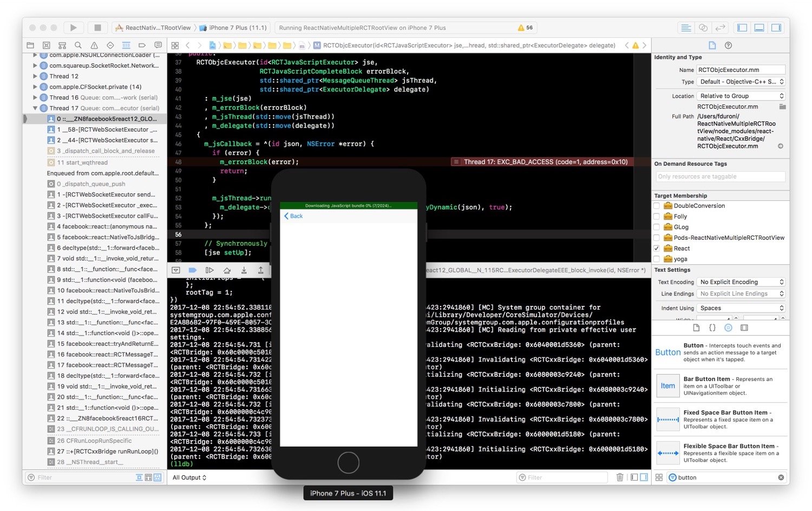Open the Report navigator speech-bubble icon
The width and height of the screenshot is (812, 511).
click(x=158, y=45)
